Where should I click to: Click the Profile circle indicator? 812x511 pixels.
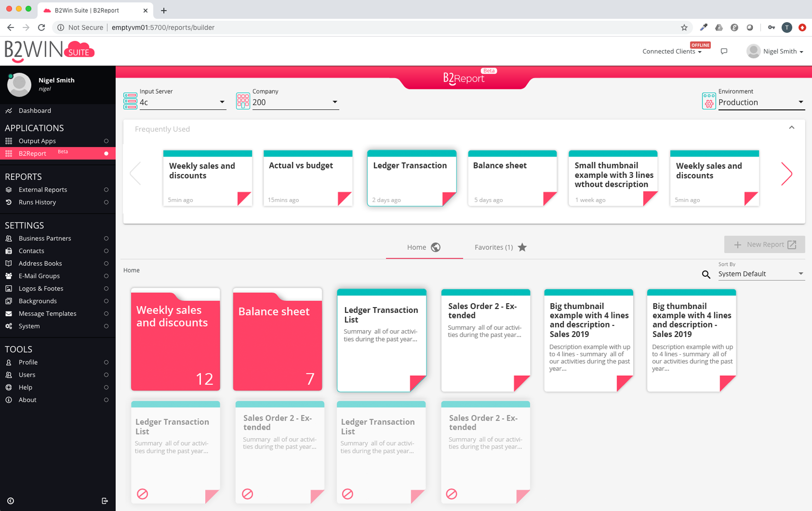106,362
